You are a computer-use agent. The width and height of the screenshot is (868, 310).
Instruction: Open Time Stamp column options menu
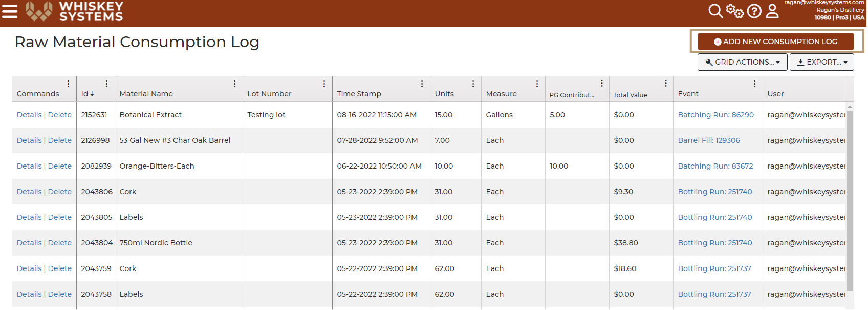click(422, 84)
